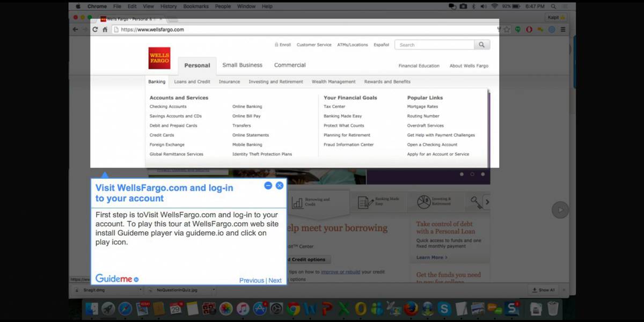Click the search magnifier icon
644x322 pixels.
[481, 45]
